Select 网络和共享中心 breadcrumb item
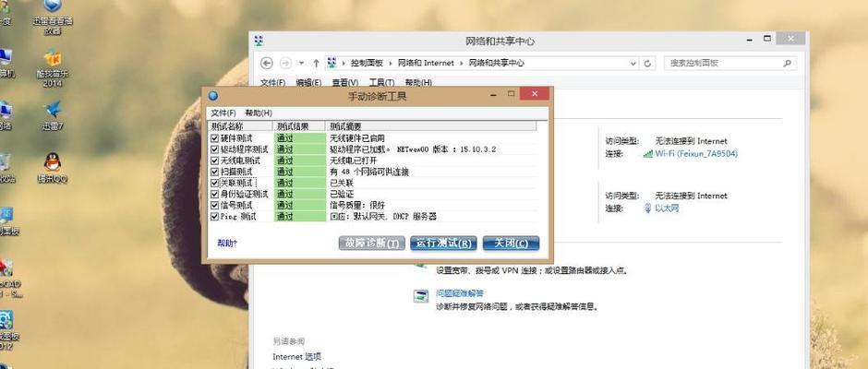The image size is (868, 369). pos(496,63)
